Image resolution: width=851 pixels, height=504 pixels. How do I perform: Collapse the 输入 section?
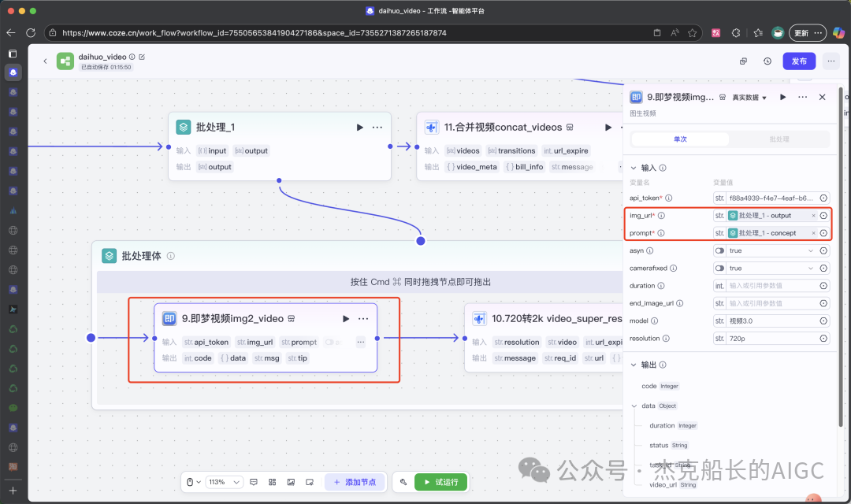pyautogui.click(x=634, y=169)
